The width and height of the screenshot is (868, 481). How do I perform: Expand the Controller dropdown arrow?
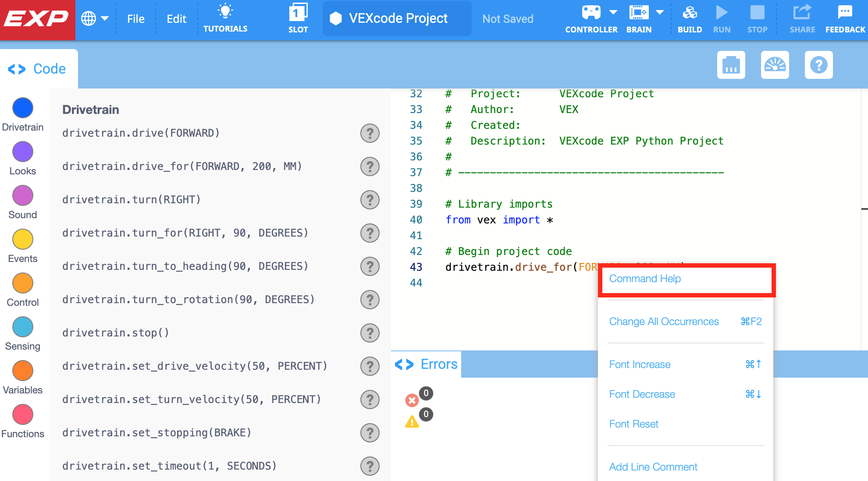click(614, 12)
